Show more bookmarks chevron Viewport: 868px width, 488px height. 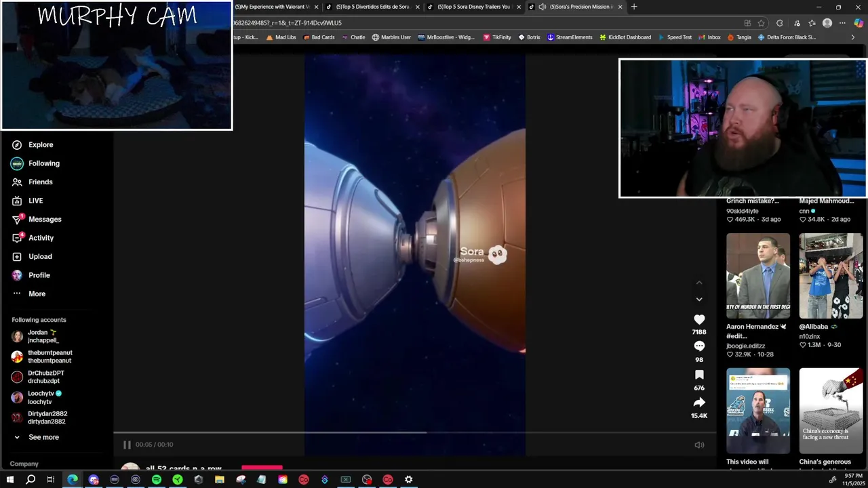tap(853, 37)
